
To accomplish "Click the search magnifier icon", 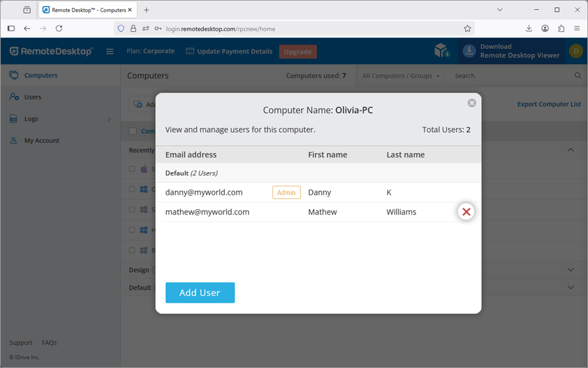I will (x=578, y=76).
